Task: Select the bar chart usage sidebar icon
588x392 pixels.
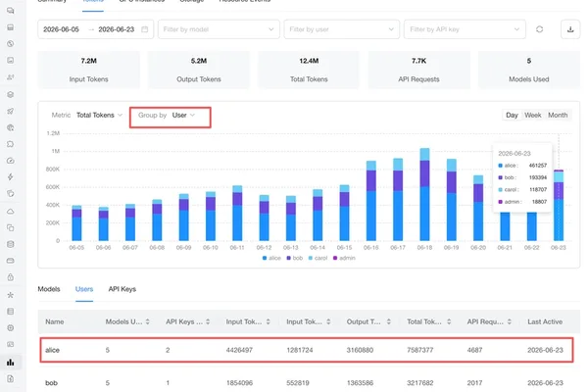Action: point(11,362)
